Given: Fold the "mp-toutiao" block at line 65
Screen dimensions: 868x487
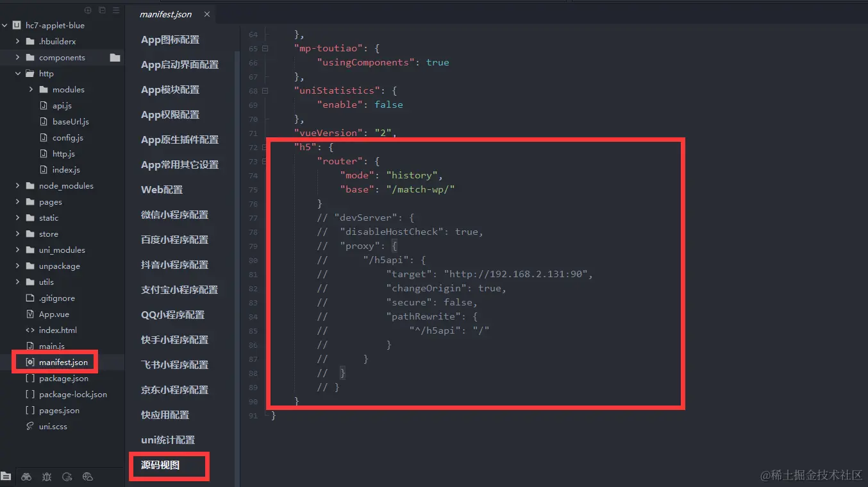Looking at the screenshot, I should pos(265,49).
